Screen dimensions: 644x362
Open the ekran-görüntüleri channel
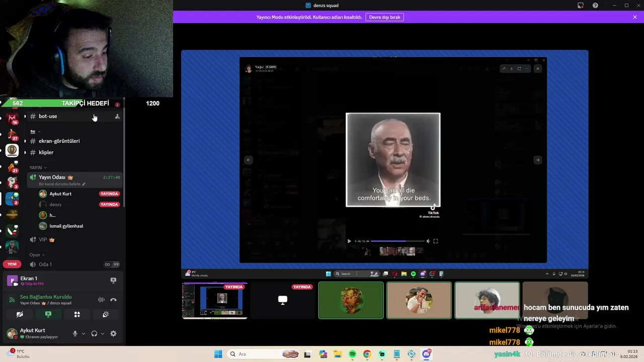(74, 141)
